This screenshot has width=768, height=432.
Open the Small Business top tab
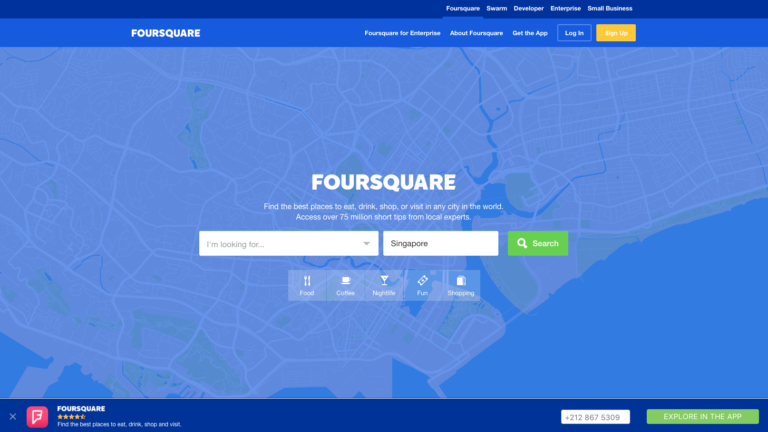[x=610, y=8]
